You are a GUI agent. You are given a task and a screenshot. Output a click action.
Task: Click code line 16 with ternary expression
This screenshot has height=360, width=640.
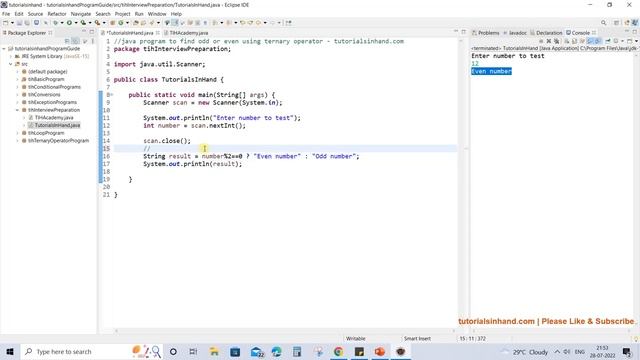251,156
